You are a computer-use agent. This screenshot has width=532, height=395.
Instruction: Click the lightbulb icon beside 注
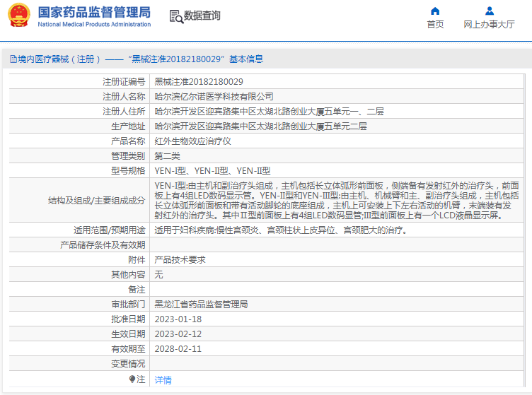(132, 379)
